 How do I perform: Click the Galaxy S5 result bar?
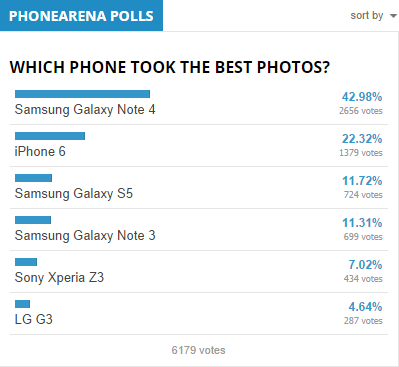click(x=33, y=178)
